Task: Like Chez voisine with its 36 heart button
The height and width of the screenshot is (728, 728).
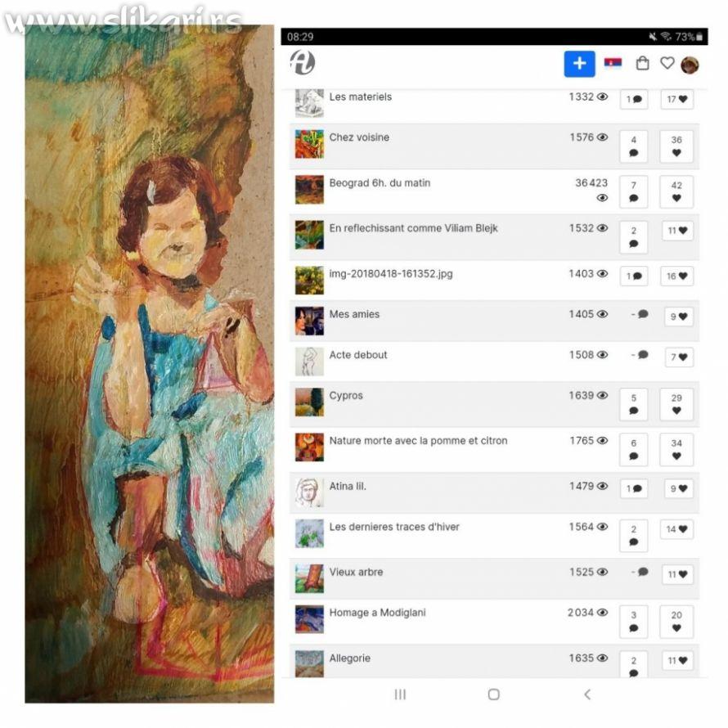Action: [676, 146]
